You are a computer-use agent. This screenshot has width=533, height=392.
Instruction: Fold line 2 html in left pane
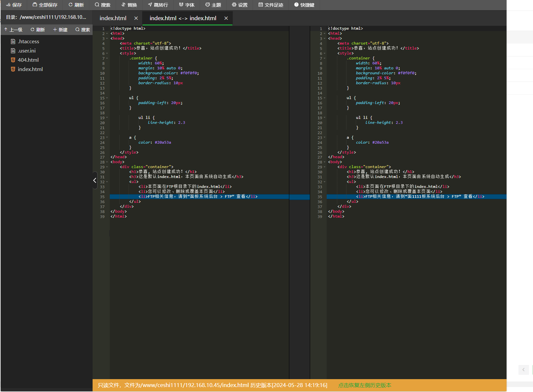click(x=107, y=34)
